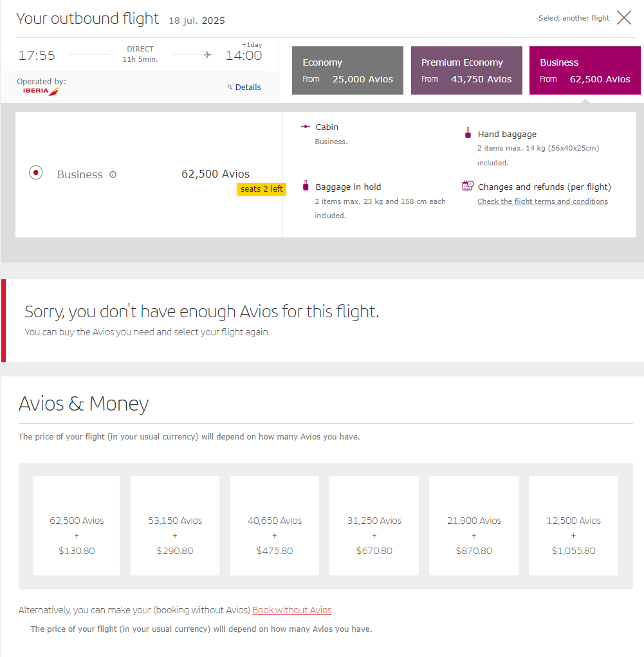644x657 pixels.
Task: Click the Changes and refunds calendar icon
Action: tap(468, 186)
